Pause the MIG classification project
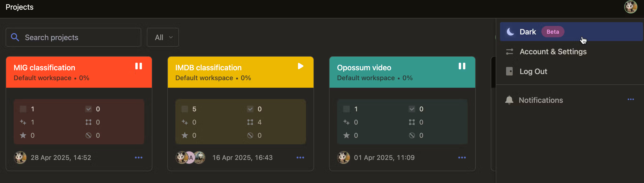 139,66
